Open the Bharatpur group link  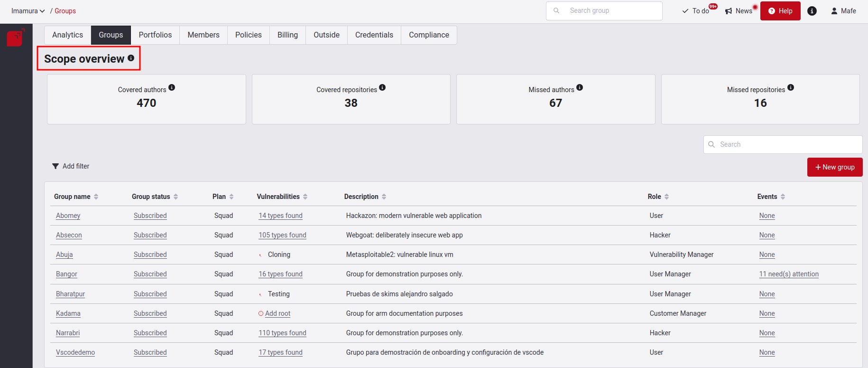tap(70, 294)
